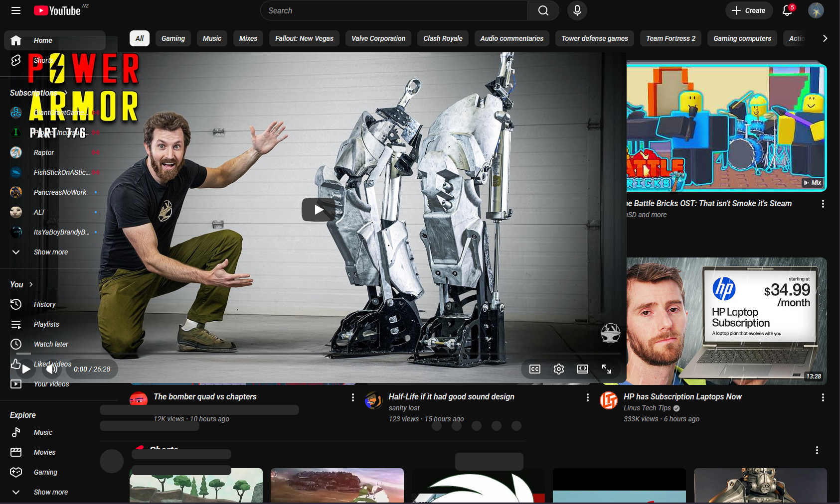Click the search input field

click(x=394, y=10)
